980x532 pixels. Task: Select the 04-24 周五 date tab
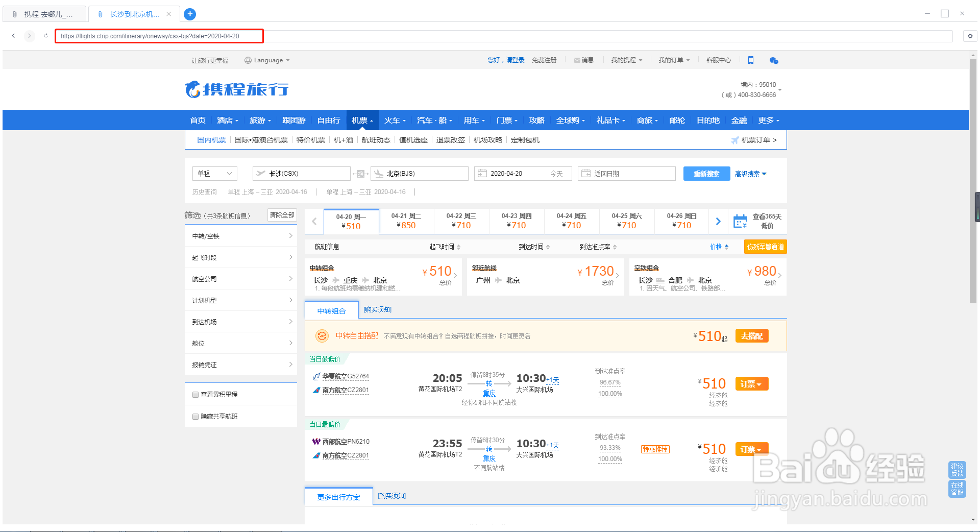(x=572, y=221)
